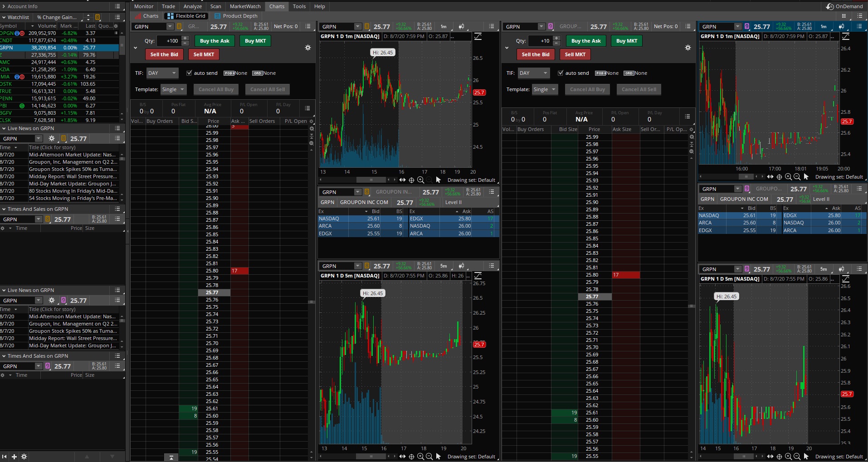Open the Monitor tab
This screenshot has width=868, height=462.
pos(144,6)
